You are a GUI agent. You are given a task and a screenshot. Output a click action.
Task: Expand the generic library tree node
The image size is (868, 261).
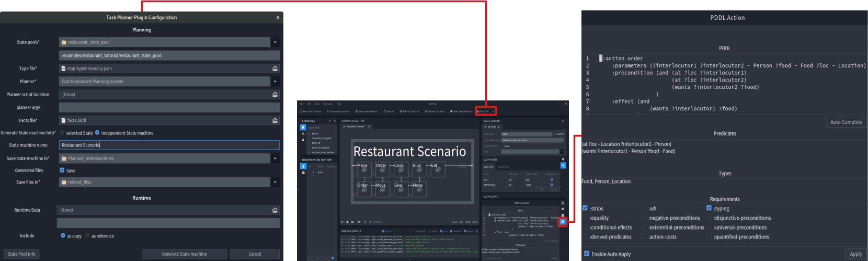[309, 133]
